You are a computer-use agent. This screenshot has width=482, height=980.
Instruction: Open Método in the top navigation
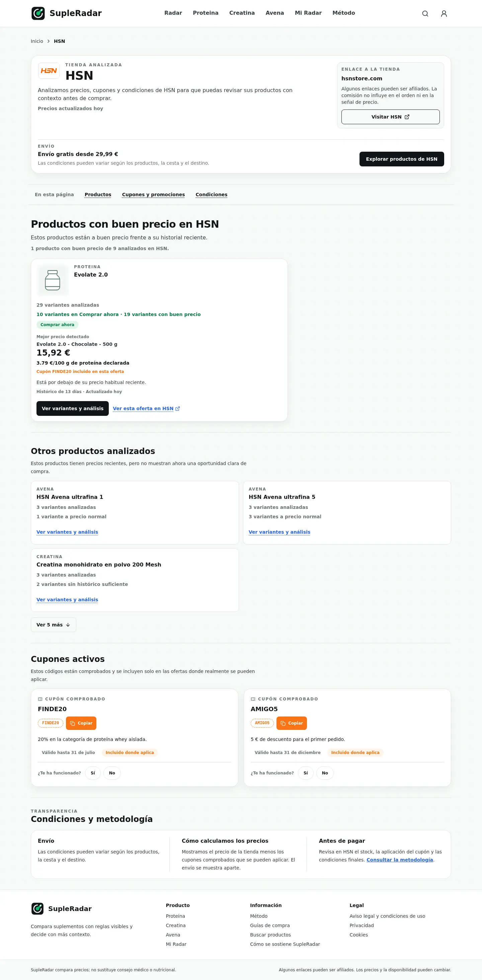343,13
